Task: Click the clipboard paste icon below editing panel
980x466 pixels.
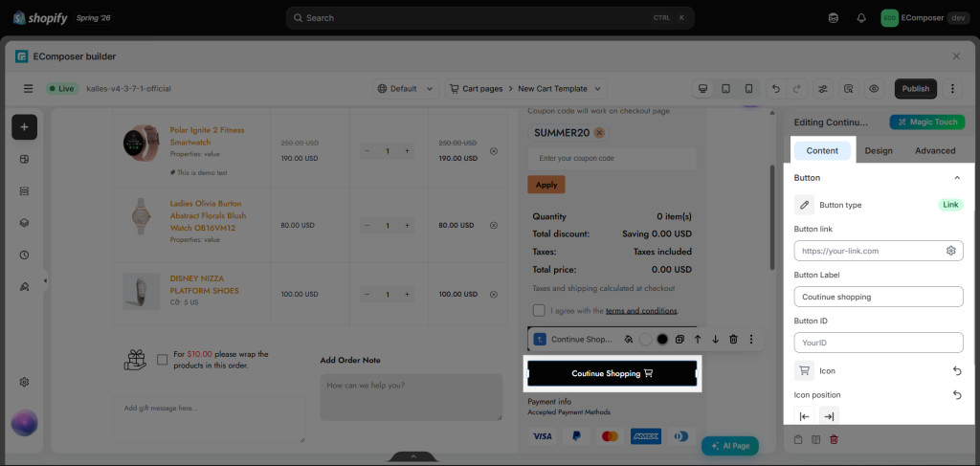Action: coord(798,440)
